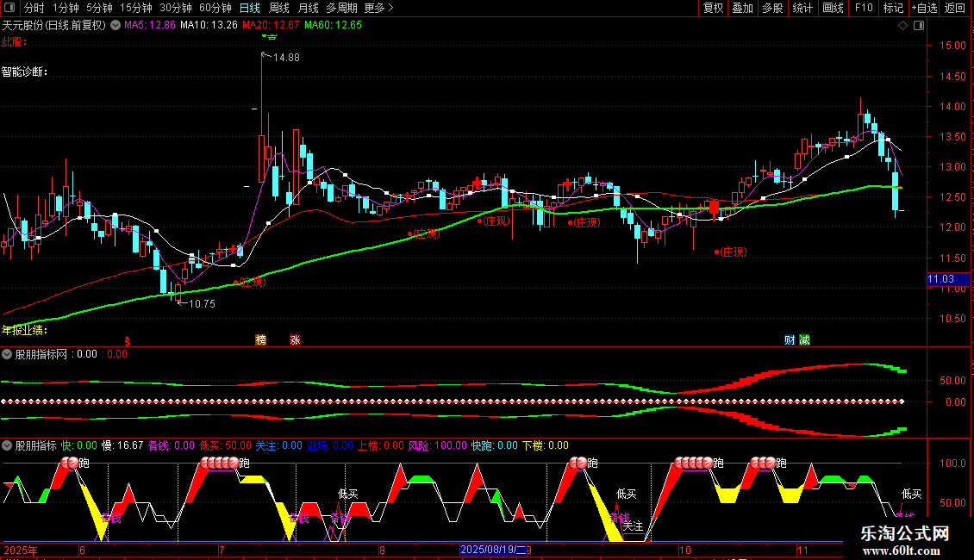Viewport: 974px width, 560px height.
Task: Click the MA10: 13.26 value
Action: 209,25
